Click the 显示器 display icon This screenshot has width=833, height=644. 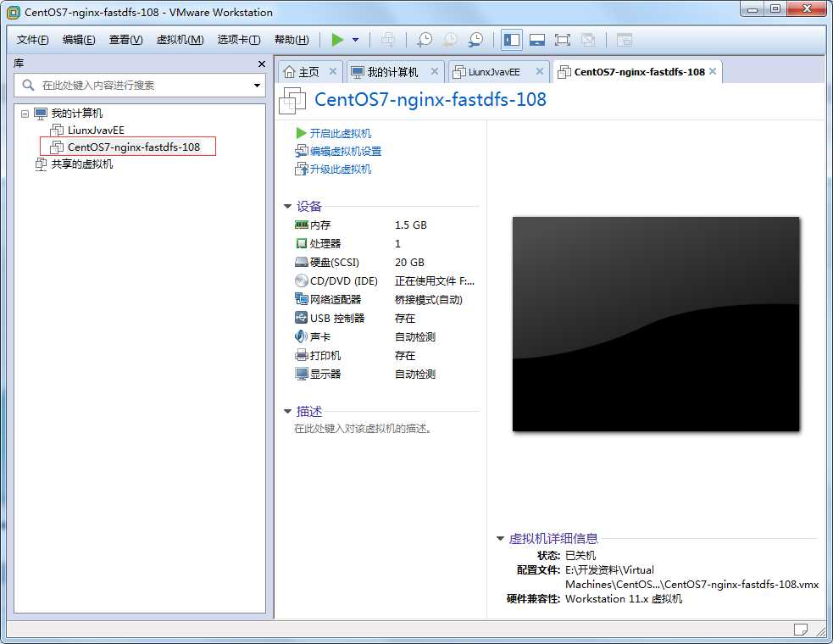[x=301, y=374]
